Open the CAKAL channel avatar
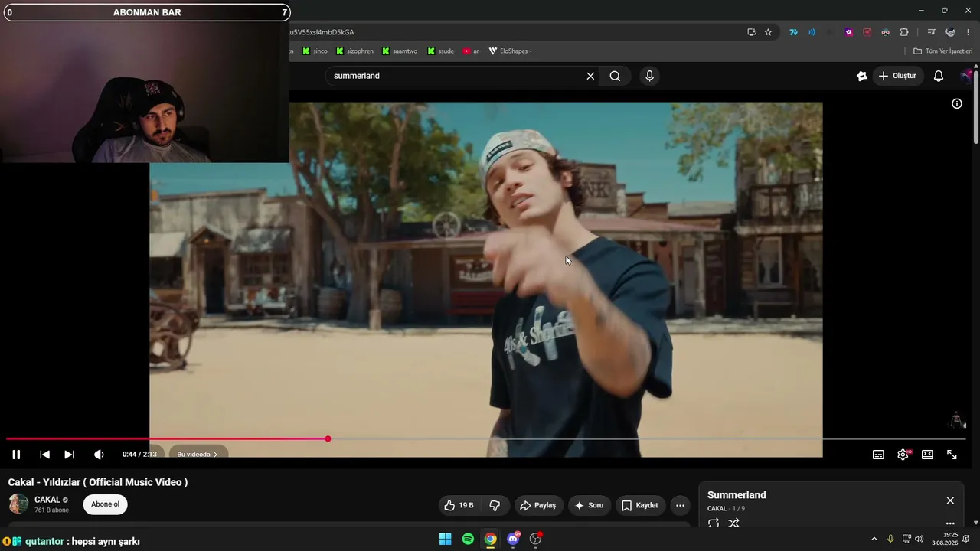Image resolution: width=980 pixels, height=551 pixels. click(x=18, y=504)
